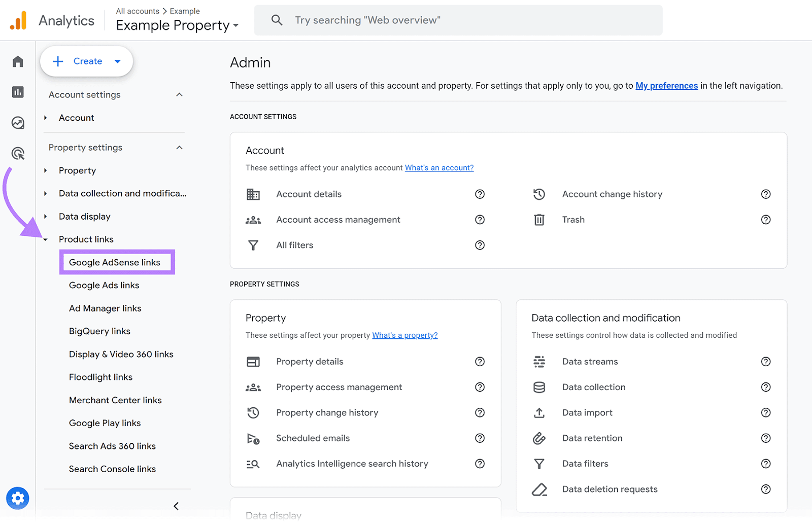Select the Reports icon in the sidebar
This screenshot has width=812, height=525.
[x=18, y=92]
